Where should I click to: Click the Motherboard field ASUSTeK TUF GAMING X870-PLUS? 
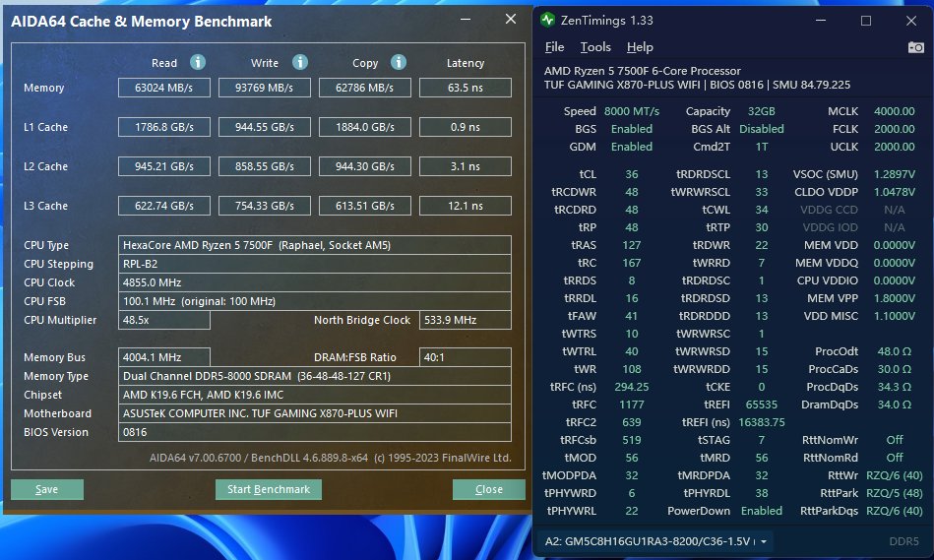(315, 412)
